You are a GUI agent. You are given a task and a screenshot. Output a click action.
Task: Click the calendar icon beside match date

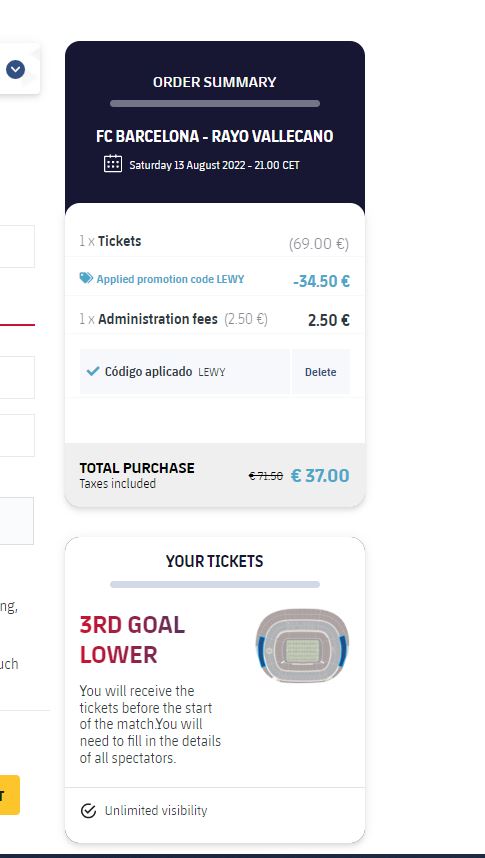(x=113, y=164)
